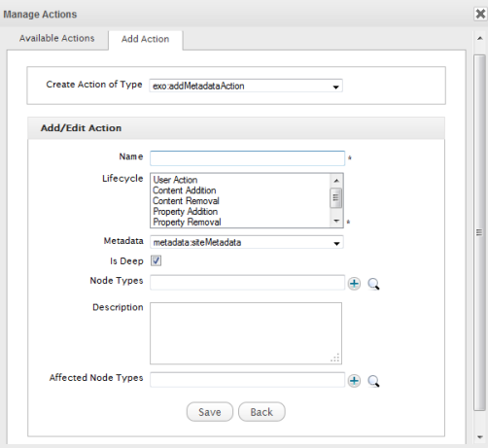Click Lifecycle list scroll down arrow
This screenshot has width=488, height=448.
click(336, 221)
